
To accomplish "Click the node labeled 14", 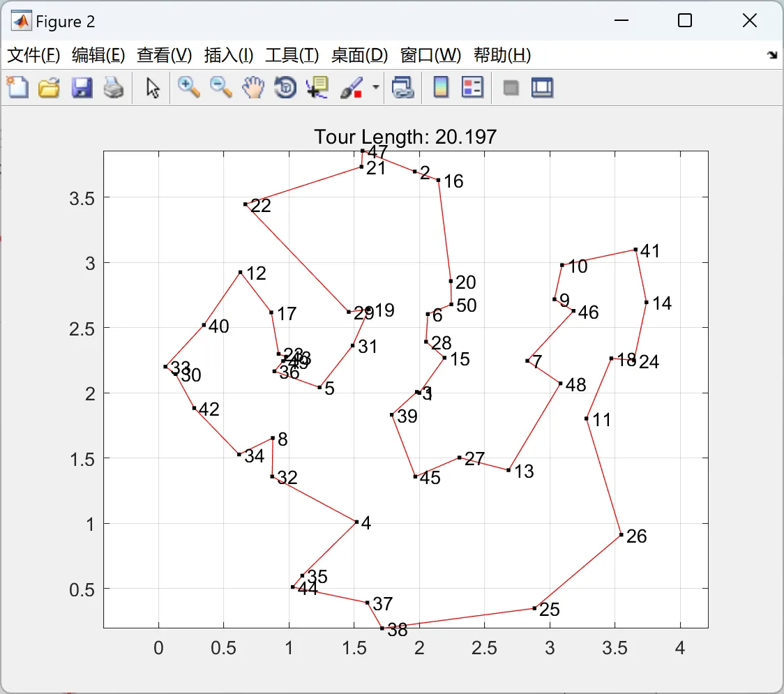I will (x=647, y=302).
